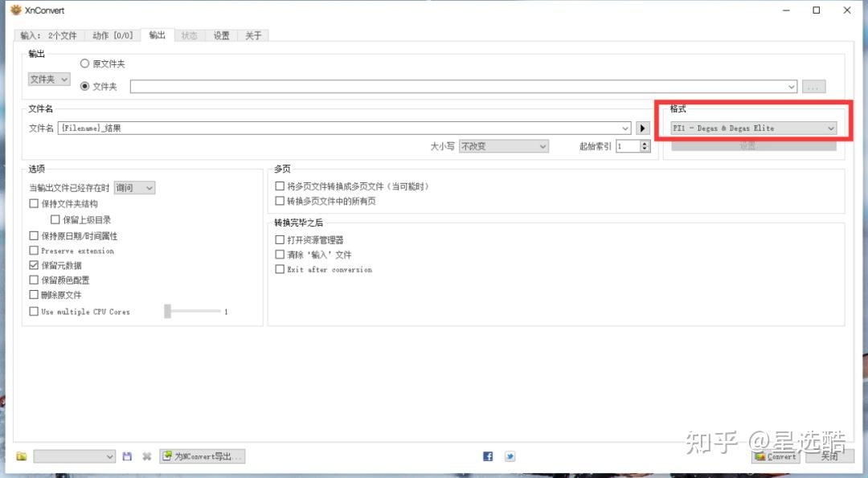Screen dimensions: 868x478
Task: Click the filename pattern arrow button
Action: (642, 129)
